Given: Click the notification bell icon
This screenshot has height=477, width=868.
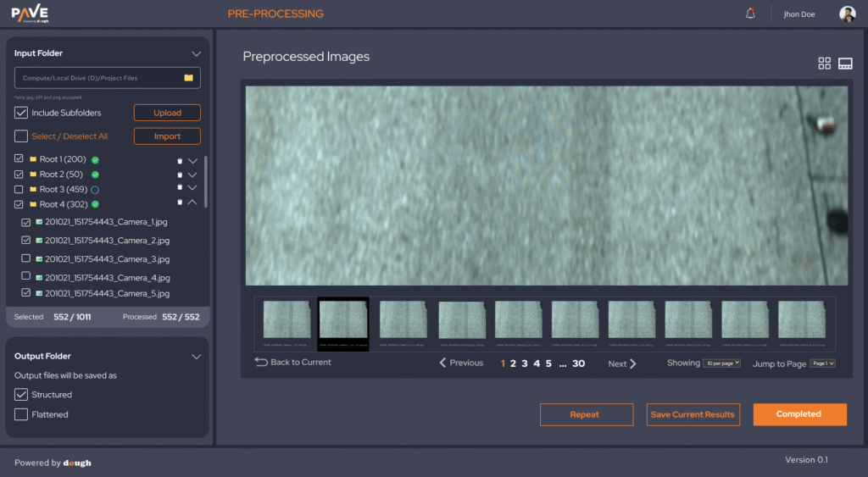Looking at the screenshot, I should pyautogui.click(x=750, y=14).
